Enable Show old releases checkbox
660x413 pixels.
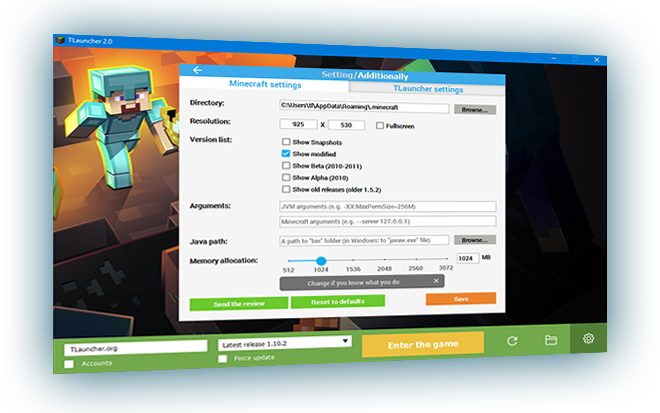[x=286, y=189]
